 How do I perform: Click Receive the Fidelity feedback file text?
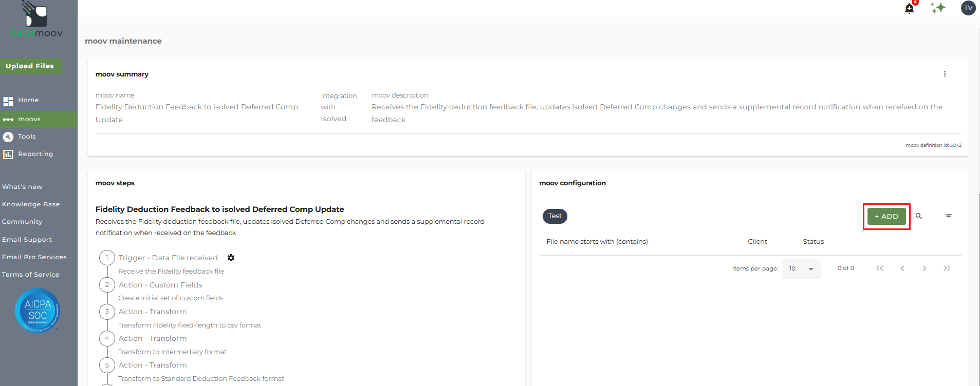click(171, 271)
